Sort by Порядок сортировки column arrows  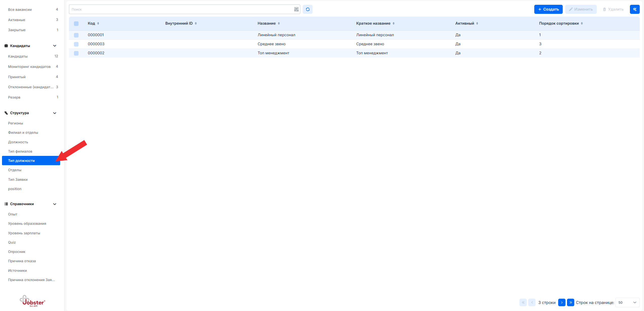point(582,23)
